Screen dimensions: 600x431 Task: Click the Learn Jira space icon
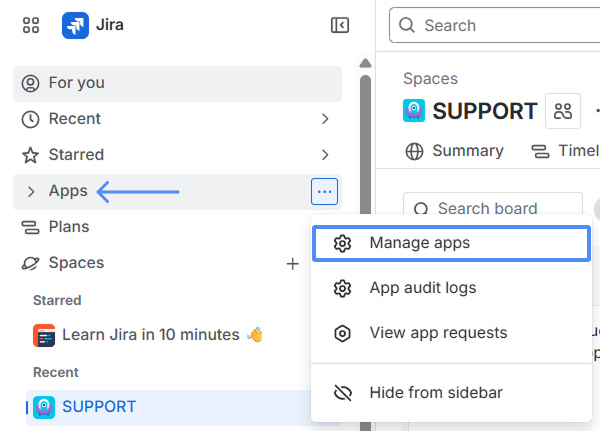(x=44, y=335)
